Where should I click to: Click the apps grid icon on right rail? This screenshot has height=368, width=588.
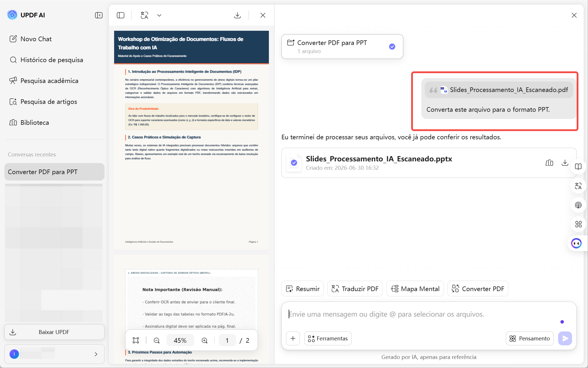[578, 224]
